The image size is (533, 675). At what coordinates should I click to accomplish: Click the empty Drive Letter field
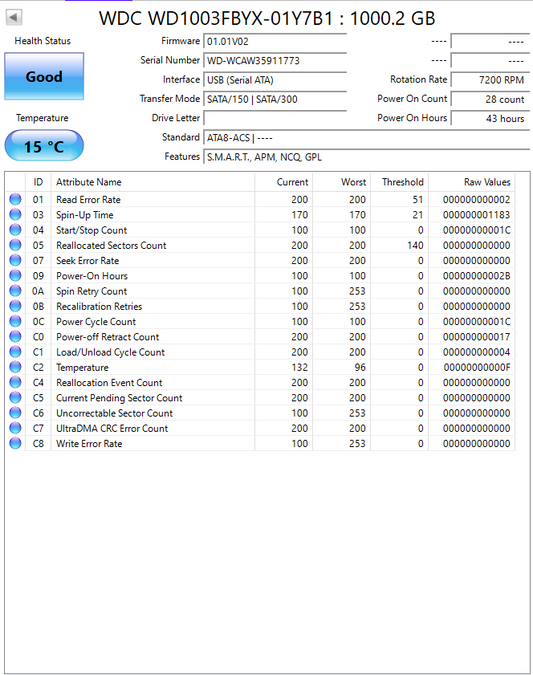(275, 118)
